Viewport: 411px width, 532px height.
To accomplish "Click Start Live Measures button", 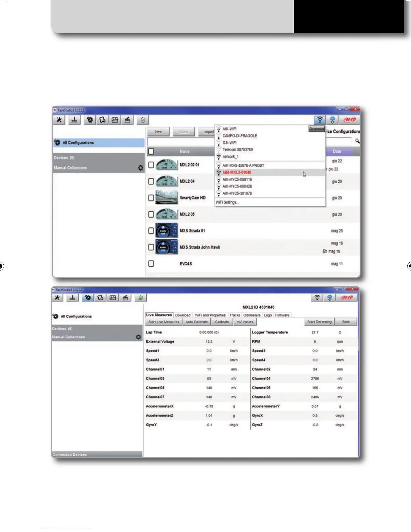I will coord(164,322).
